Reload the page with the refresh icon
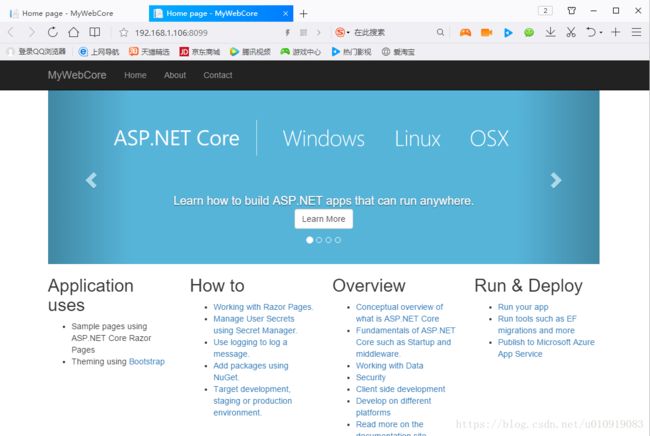The image size is (650, 436). (x=52, y=32)
